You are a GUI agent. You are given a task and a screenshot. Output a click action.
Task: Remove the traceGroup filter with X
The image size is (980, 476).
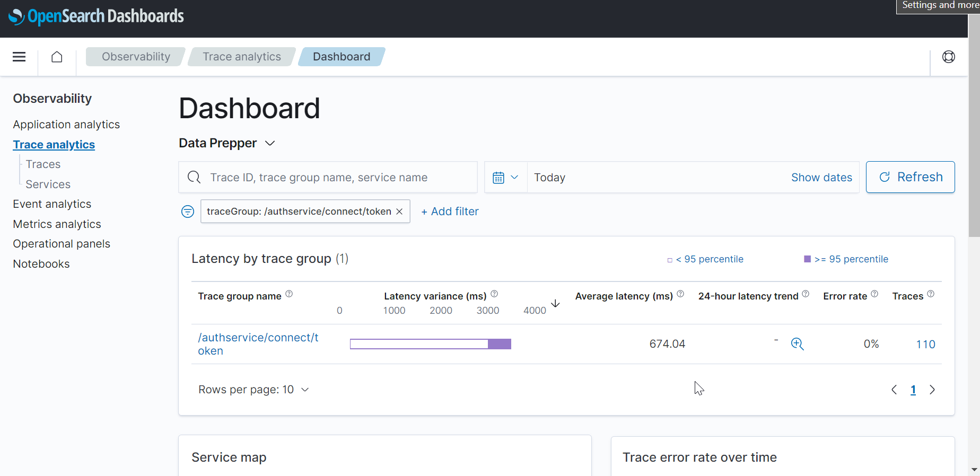pyautogui.click(x=399, y=211)
